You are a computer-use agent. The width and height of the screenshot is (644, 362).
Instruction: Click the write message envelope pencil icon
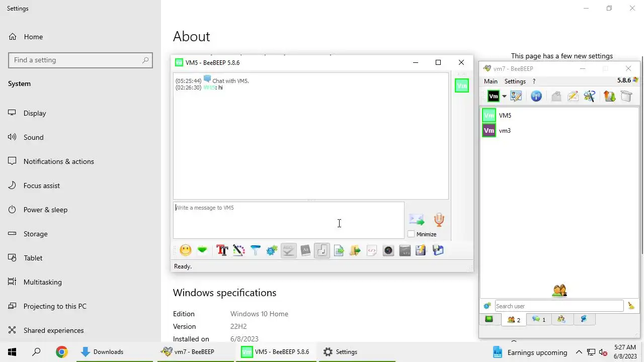(x=573, y=96)
